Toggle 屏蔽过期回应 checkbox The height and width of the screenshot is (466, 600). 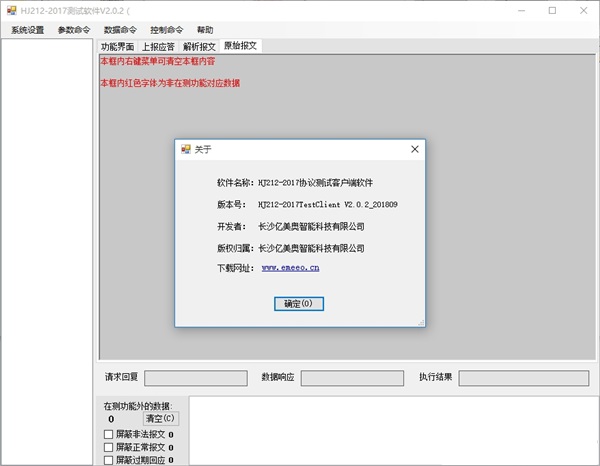pos(108,460)
